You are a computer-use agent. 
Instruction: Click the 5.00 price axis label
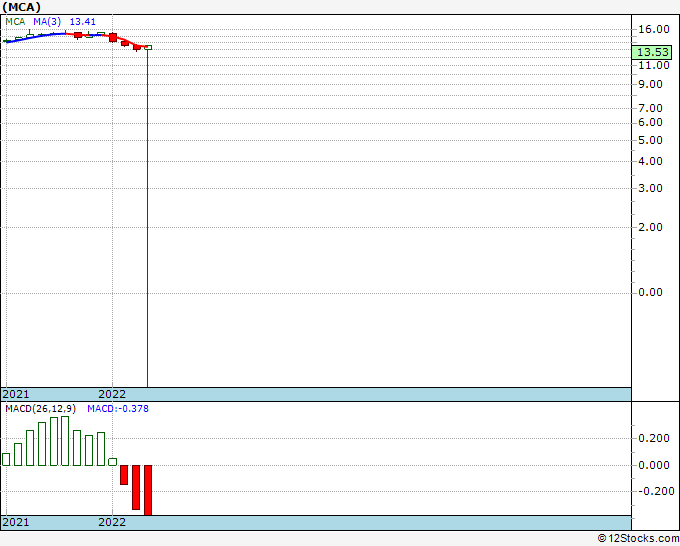tap(650, 140)
